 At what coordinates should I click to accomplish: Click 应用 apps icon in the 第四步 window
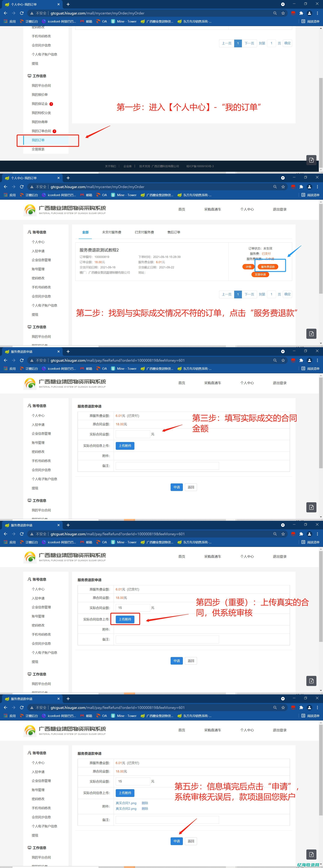coord(10,542)
